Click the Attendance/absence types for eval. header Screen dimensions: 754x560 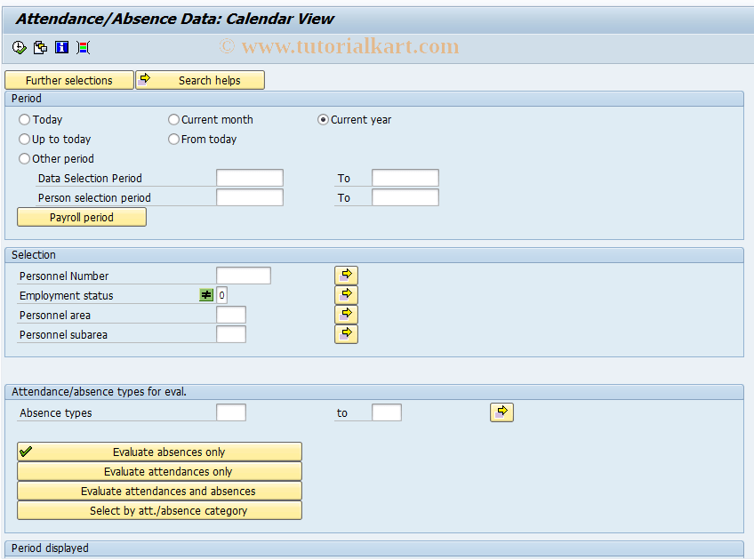click(374, 392)
